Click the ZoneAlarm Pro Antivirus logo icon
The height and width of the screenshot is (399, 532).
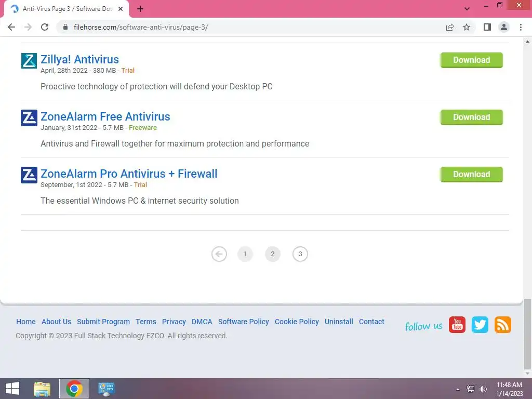click(x=29, y=175)
